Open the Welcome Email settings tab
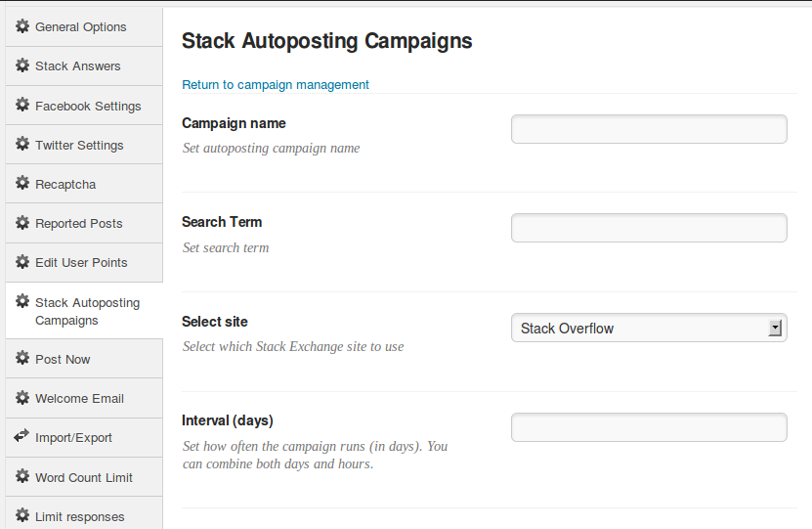Image resolution: width=812 pixels, height=529 pixels. [x=84, y=398]
